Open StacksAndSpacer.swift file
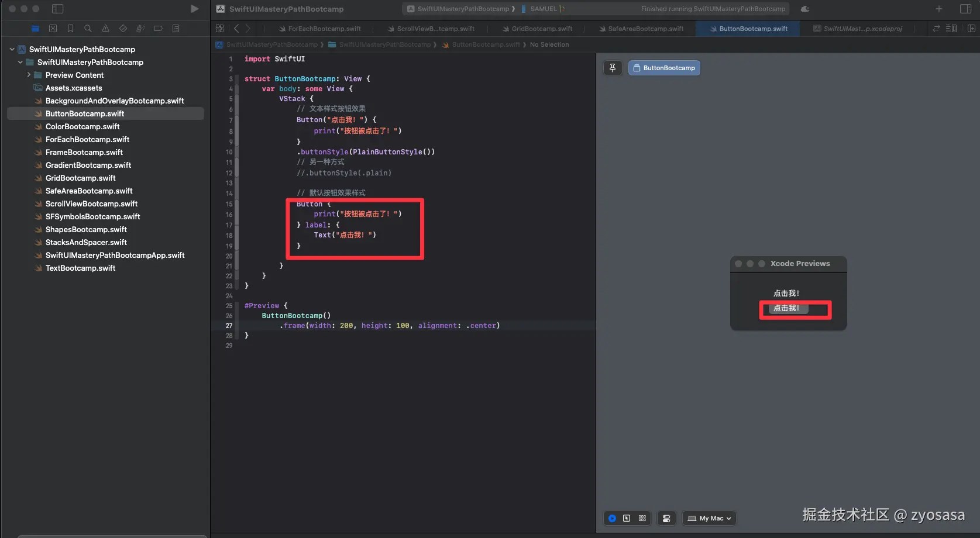Viewport: 980px width, 538px height. (x=86, y=242)
